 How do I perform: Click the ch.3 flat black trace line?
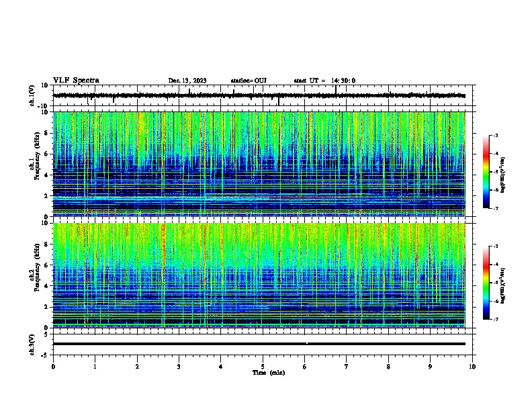pyautogui.click(x=259, y=344)
